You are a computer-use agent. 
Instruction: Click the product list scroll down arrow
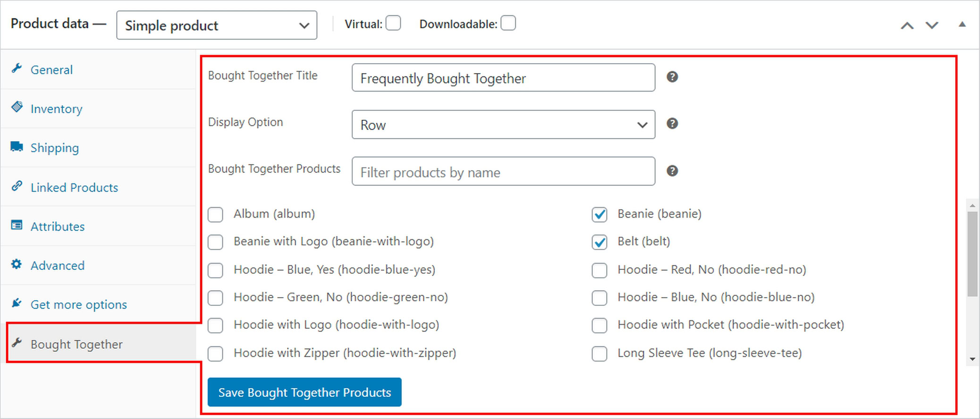tap(972, 359)
